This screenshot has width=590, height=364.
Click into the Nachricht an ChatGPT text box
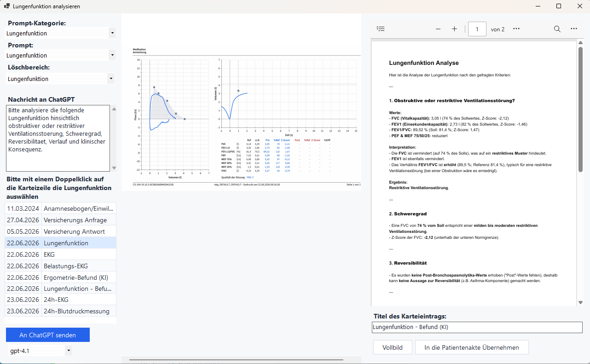tap(58, 138)
